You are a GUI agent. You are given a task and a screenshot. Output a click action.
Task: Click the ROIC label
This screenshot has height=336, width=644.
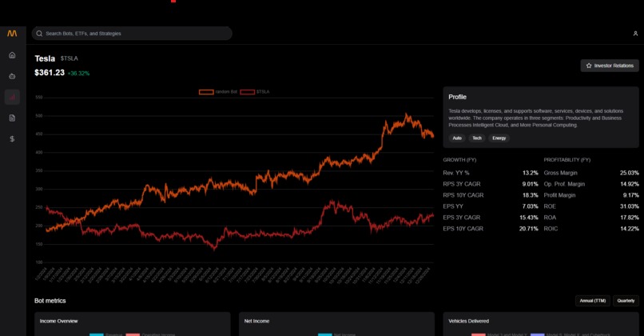(551, 229)
